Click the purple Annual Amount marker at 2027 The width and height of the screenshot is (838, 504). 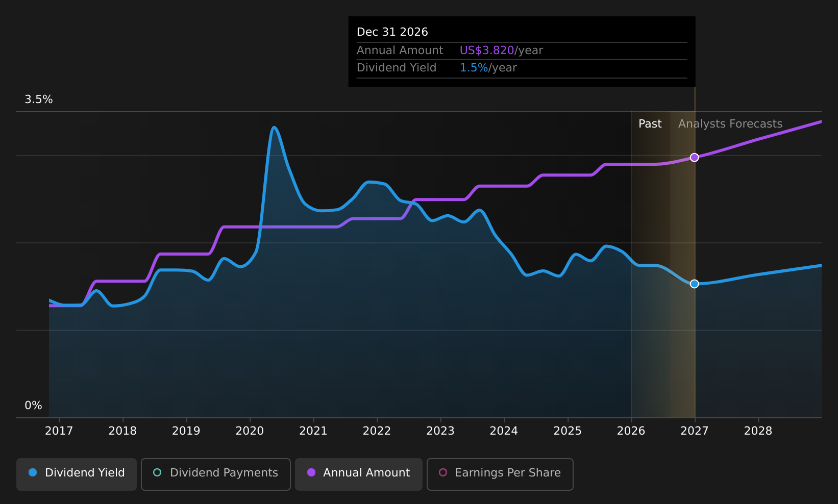tap(694, 157)
